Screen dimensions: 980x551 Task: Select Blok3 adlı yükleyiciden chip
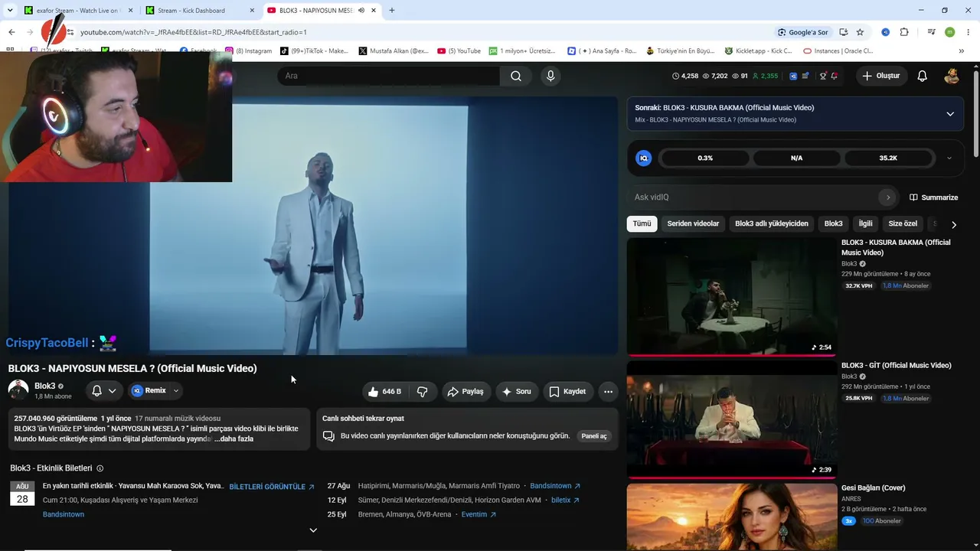click(x=772, y=223)
